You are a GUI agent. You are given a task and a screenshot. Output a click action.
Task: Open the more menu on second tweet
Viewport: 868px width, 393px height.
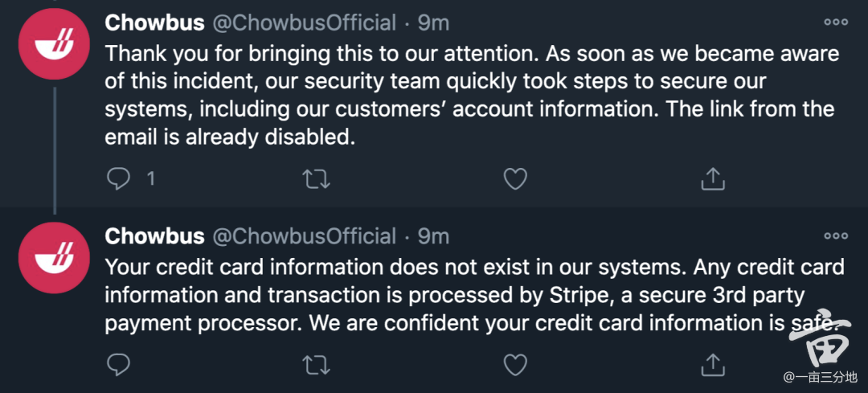[x=835, y=236]
